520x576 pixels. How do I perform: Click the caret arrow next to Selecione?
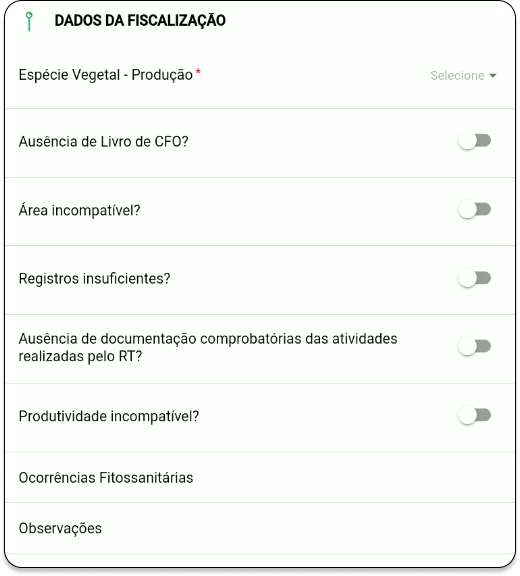point(493,76)
